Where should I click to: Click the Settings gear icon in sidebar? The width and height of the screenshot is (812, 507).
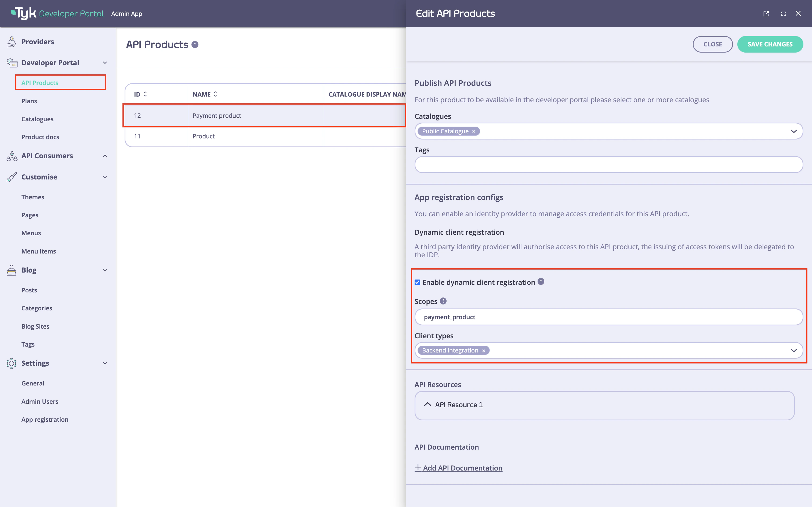point(11,363)
